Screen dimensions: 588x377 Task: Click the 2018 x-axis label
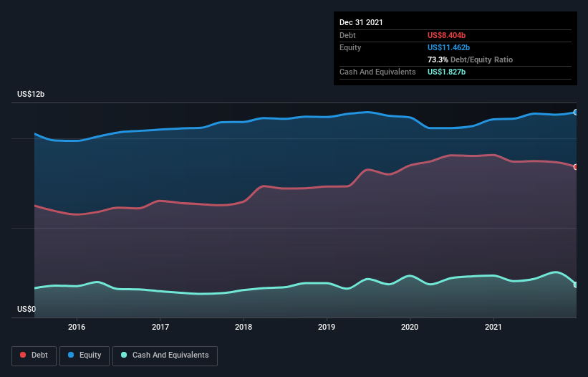coord(244,327)
